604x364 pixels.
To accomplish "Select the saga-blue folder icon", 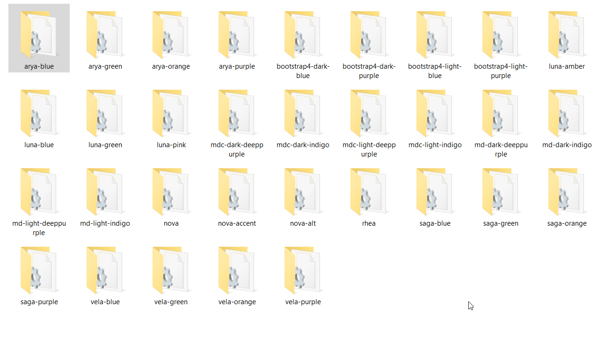I will pos(434,191).
